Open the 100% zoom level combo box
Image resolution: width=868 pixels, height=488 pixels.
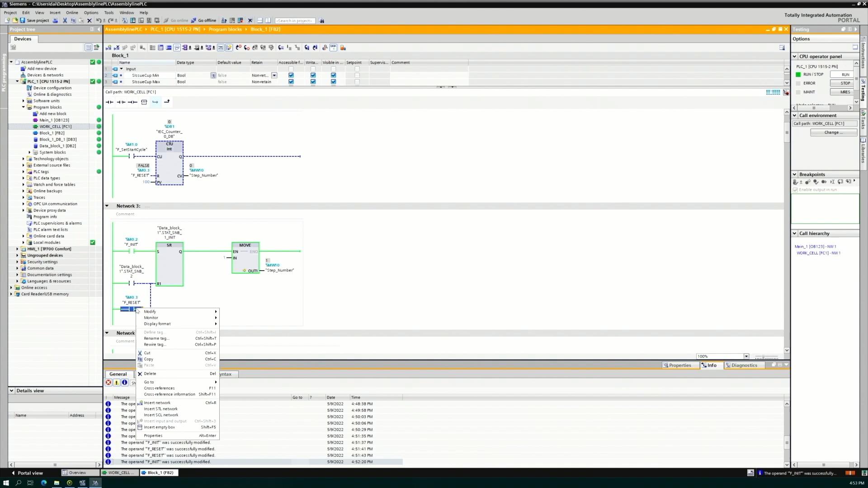[x=746, y=357]
